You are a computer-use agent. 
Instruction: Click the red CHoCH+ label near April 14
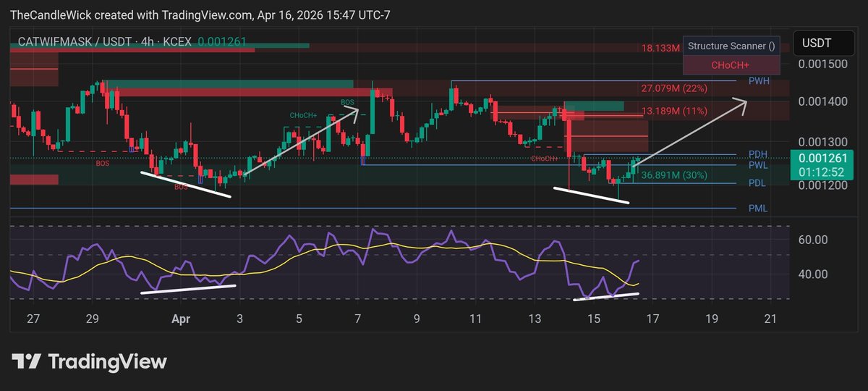(543, 159)
